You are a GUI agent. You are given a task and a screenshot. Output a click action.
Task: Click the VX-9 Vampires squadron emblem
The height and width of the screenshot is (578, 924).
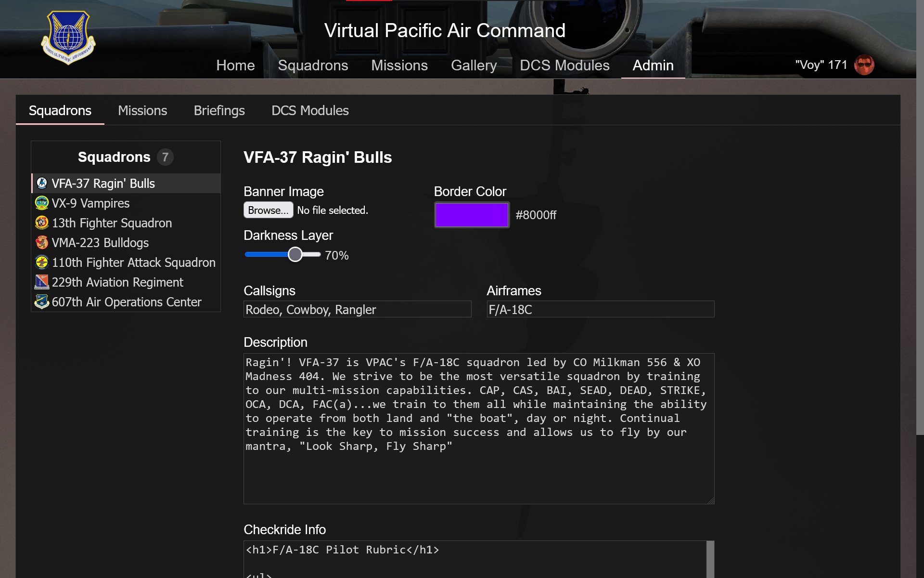pos(42,203)
